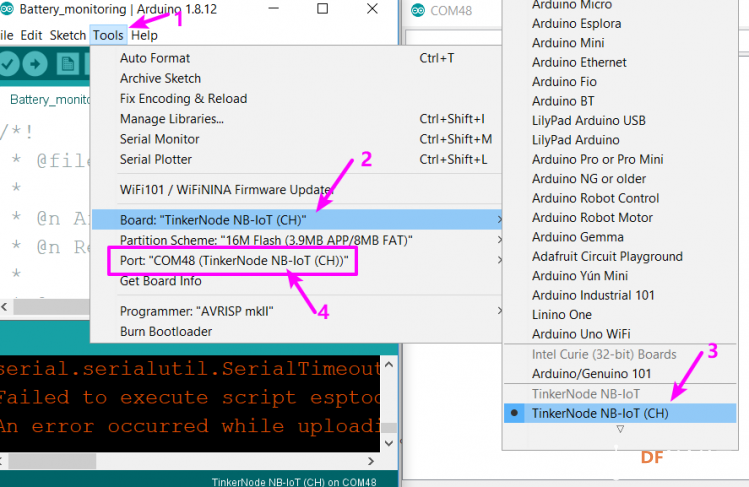Select Linino One board
Image resolution: width=749 pixels, height=487 pixels.
tap(620, 315)
